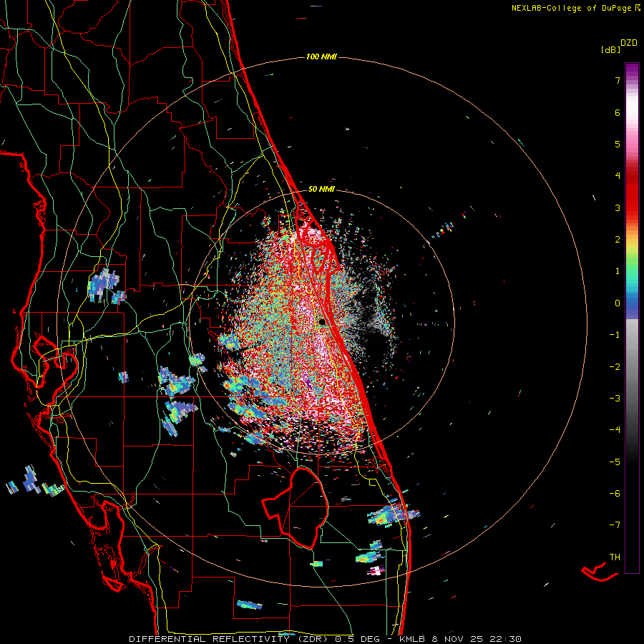Click the legend value -6
The width and height of the screenshot is (644, 644).
point(615,494)
